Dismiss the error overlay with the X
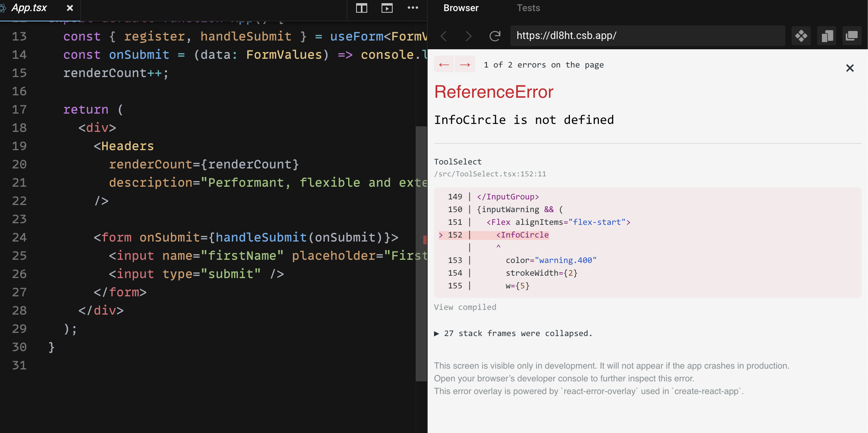 (x=850, y=68)
